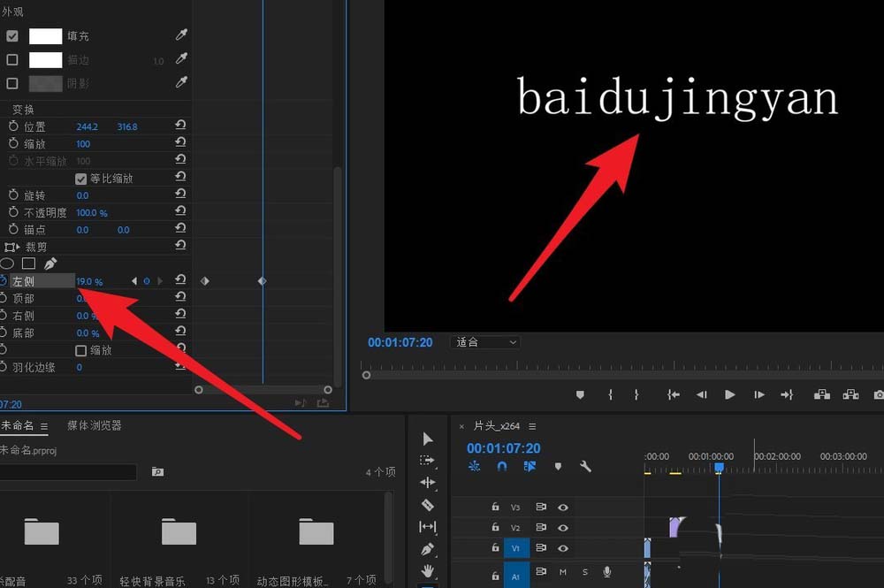The height and width of the screenshot is (588, 884).
Task: Reset the 左侧 parameter
Action: click(180, 279)
